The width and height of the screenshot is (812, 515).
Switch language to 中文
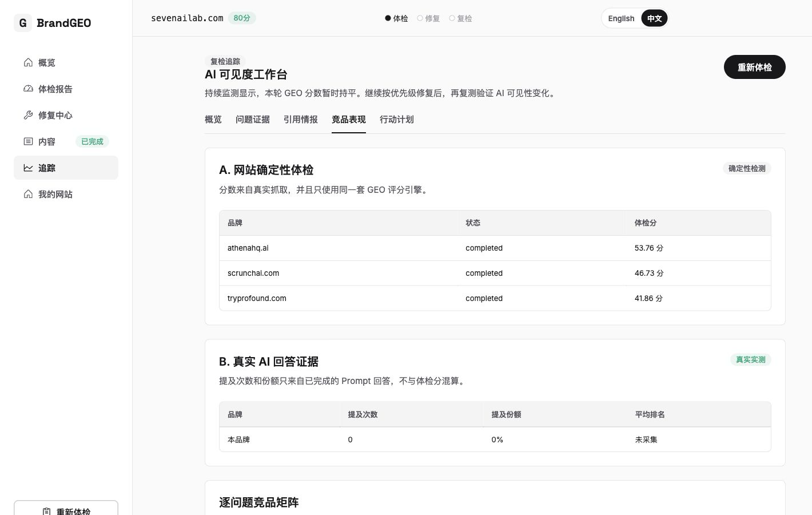654,18
